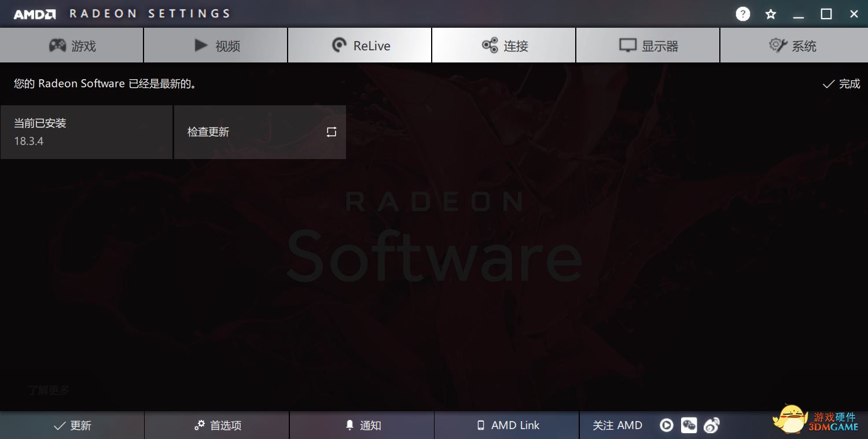Click the star favorites icon

tap(771, 14)
